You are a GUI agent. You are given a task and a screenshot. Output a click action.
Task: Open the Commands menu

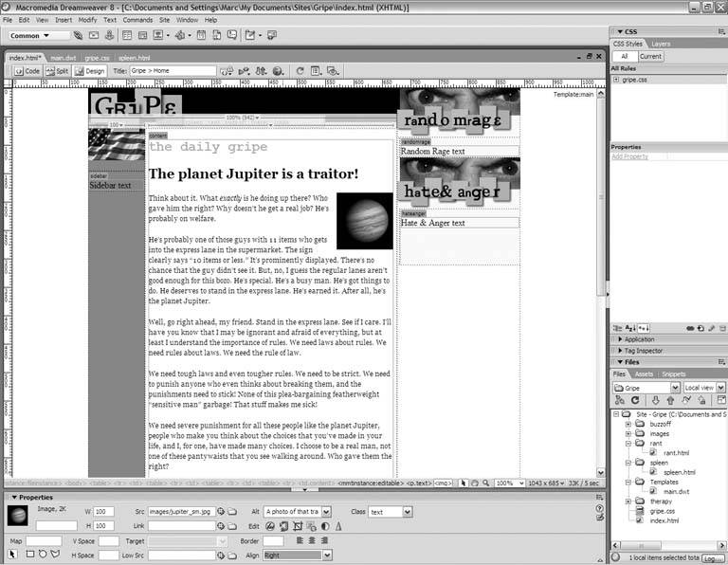click(x=137, y=19)
